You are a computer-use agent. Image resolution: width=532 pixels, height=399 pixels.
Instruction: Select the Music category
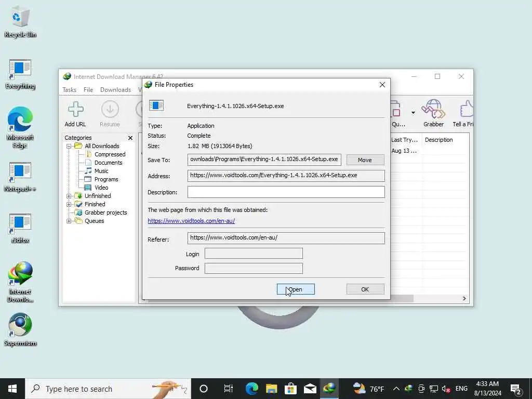pyautogui.click(x=101, y=171)
